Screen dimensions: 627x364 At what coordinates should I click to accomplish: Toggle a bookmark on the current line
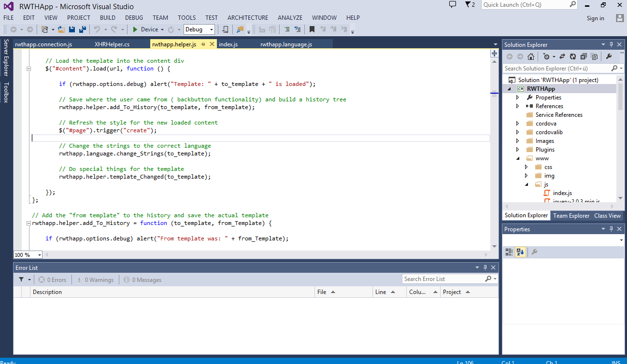coord(312,29)
